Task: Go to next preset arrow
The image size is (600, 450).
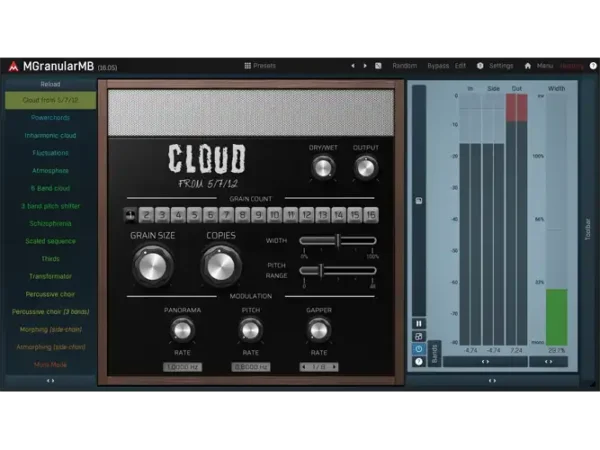Action: 365,66
